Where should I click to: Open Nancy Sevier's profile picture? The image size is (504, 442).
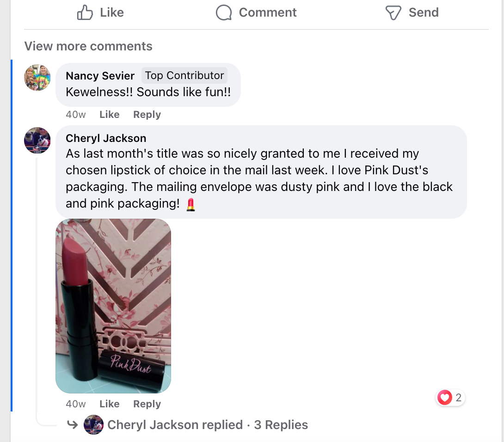point(37,78)
